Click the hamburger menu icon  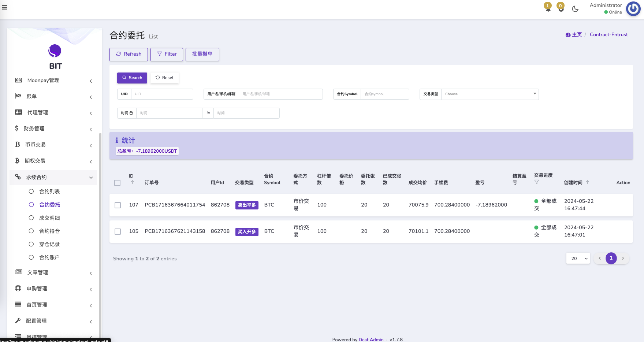pos(4,7)
